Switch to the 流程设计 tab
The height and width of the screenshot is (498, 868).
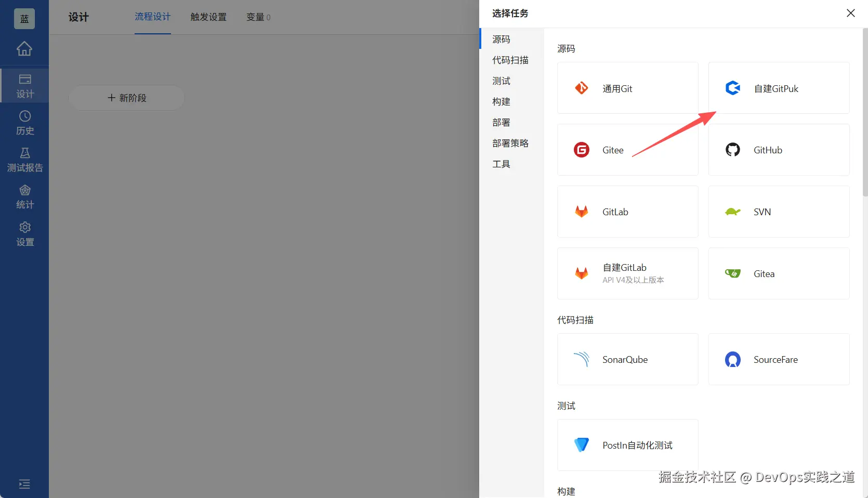(x=152, y=17)
